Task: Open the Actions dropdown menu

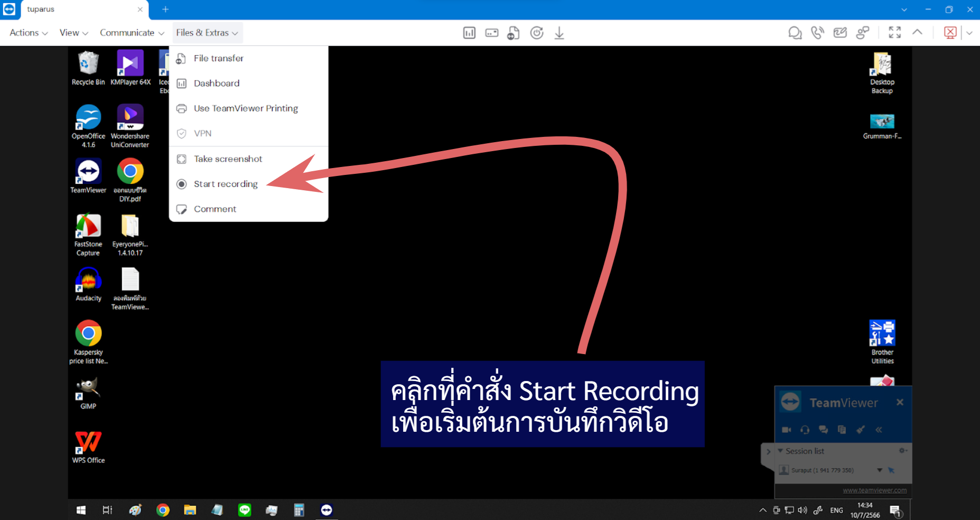Action: [x=29, y=33]
